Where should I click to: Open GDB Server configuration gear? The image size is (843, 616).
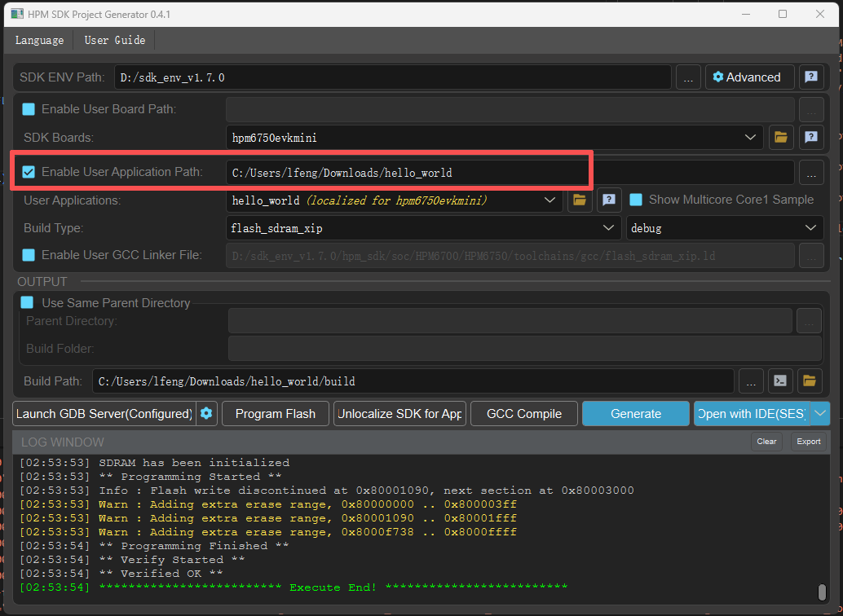tap(206, 413)
